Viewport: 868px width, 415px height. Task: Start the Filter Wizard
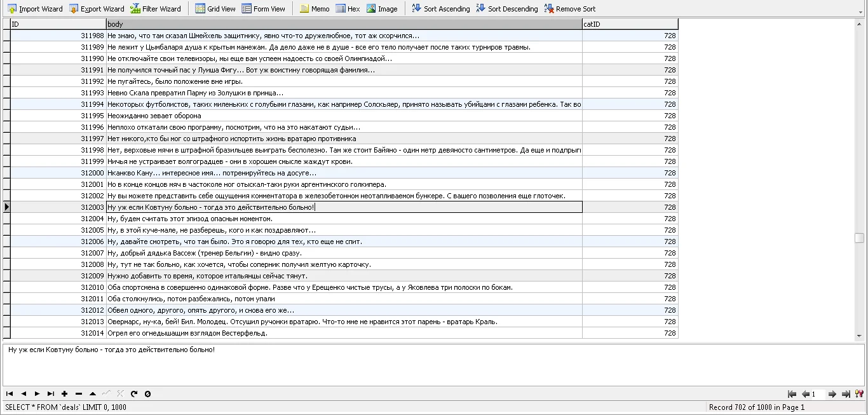pyautogui.click(x=156, y=8)
